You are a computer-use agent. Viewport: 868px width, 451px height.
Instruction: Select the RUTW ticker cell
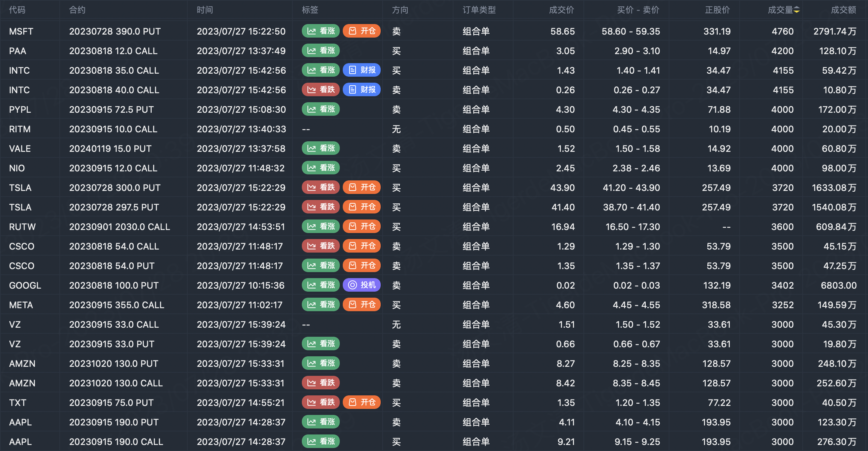click(x=23, y=227)
